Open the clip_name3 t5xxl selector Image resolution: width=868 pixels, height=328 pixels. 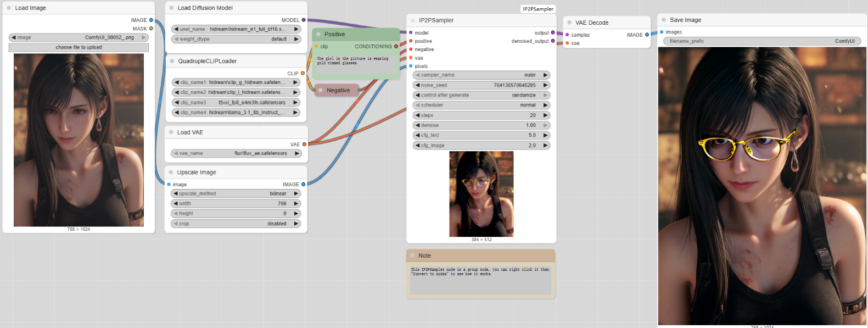(236, 102)
